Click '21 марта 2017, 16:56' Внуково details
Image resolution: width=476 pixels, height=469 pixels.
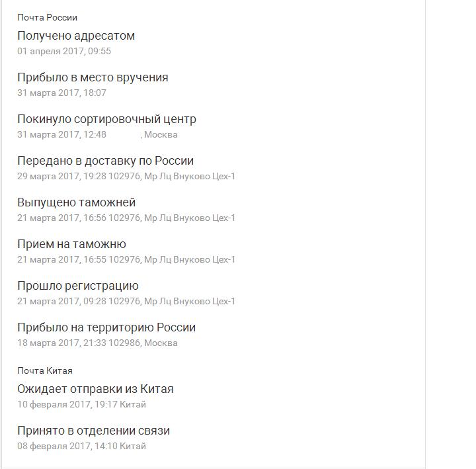pos(126,218)
